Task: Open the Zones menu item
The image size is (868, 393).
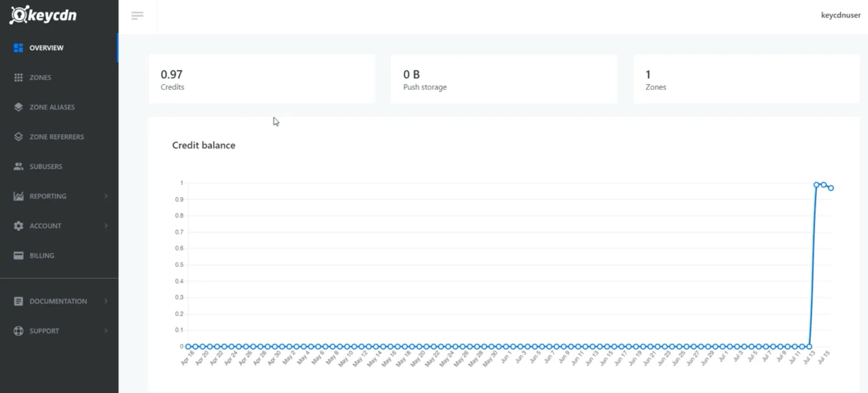Action: [40, 77]
